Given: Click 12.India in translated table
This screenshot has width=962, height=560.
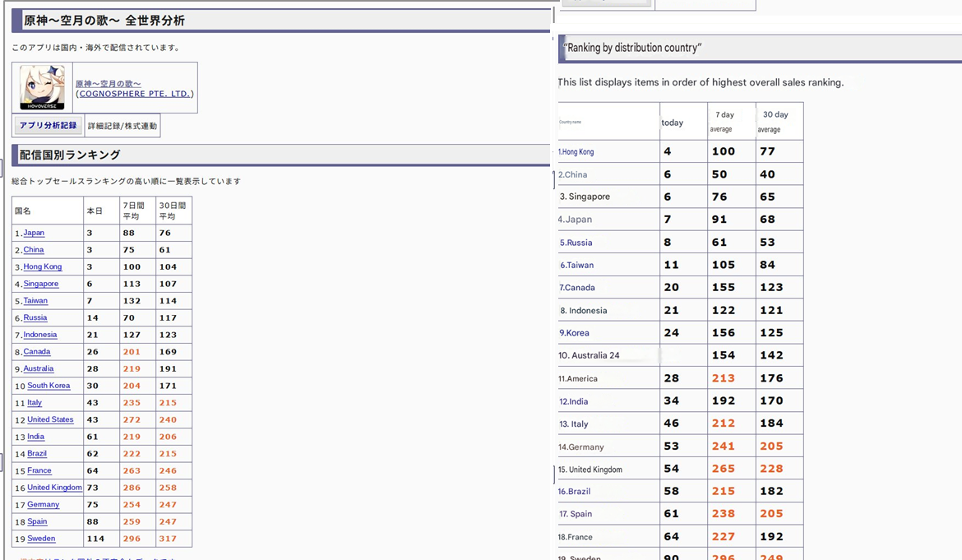Looking at the screenshot, I should pyautogui.click(x=574, y=401).
